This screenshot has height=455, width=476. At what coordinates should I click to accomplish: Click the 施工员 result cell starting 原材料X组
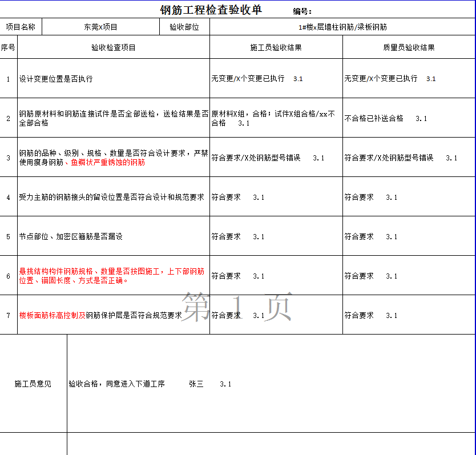276,118
